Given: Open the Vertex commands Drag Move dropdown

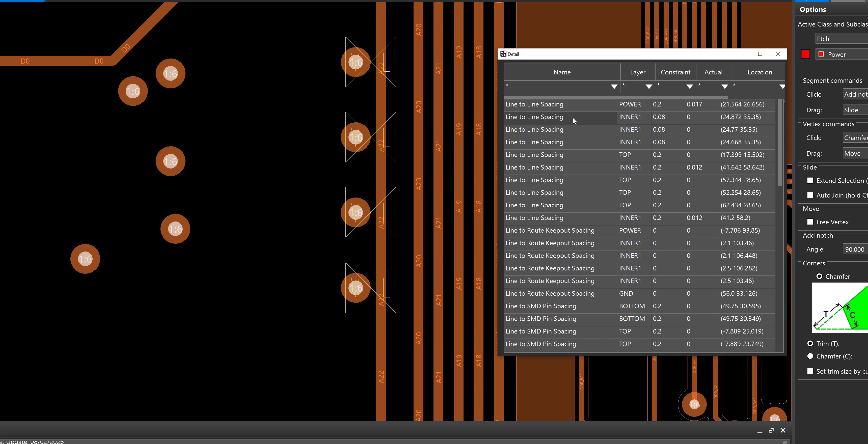Looking at the screenshot, I should [x=855, y=153].
